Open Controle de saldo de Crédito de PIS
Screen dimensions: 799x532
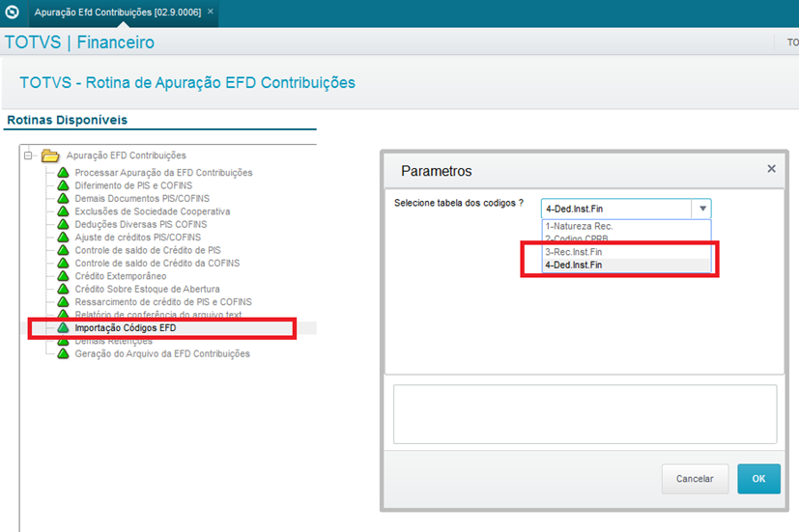148,250
